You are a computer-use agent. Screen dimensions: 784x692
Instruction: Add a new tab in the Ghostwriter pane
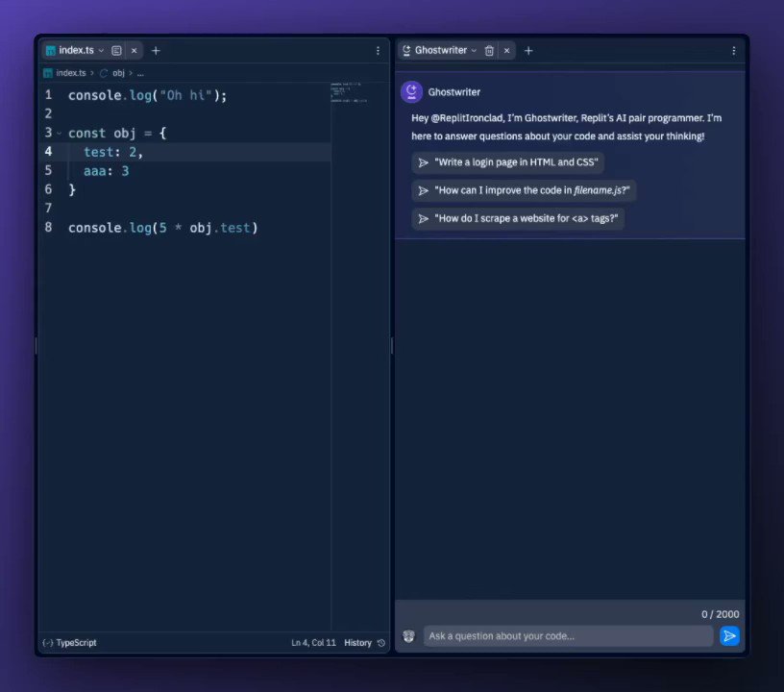(x=528, y=51)
